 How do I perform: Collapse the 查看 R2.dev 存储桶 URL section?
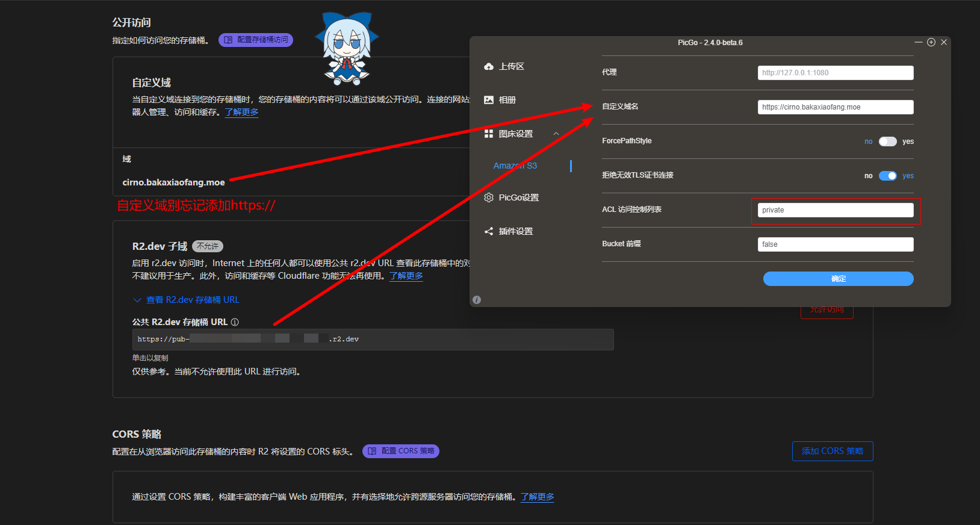tap(137, 300)
